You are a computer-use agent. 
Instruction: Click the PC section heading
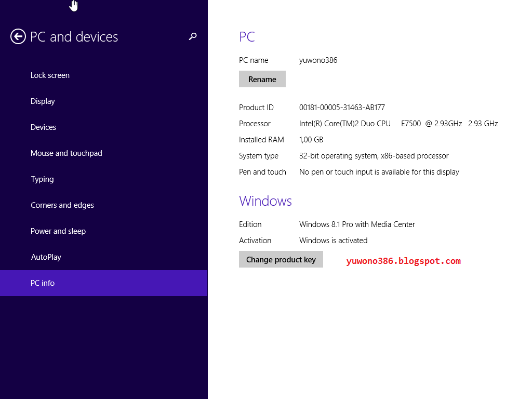point(247,37)
